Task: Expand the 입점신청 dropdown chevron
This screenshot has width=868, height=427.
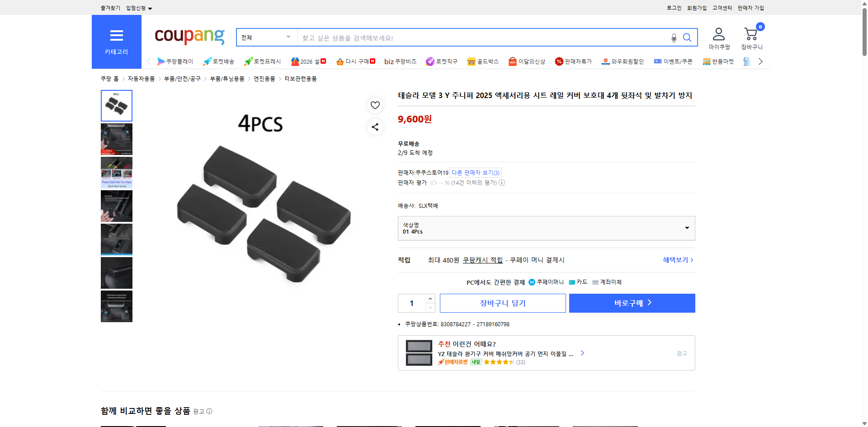Action: [151, 8]
